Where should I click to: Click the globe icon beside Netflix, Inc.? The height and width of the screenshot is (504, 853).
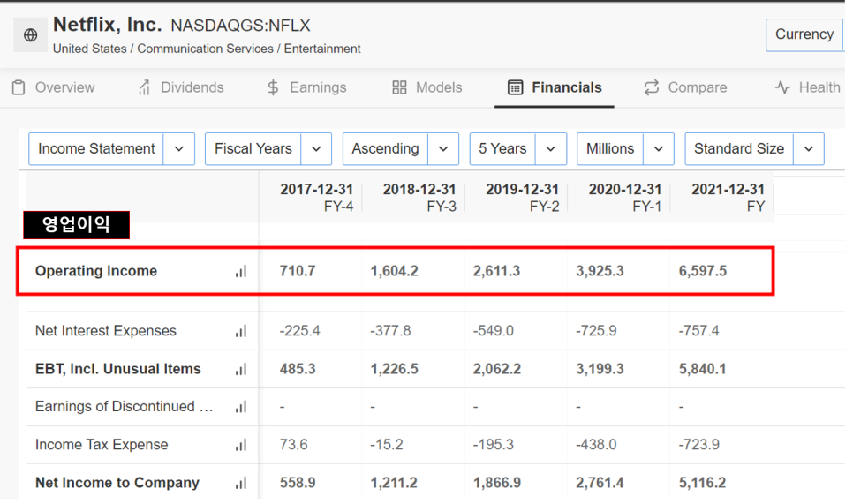tap(30, 35)
